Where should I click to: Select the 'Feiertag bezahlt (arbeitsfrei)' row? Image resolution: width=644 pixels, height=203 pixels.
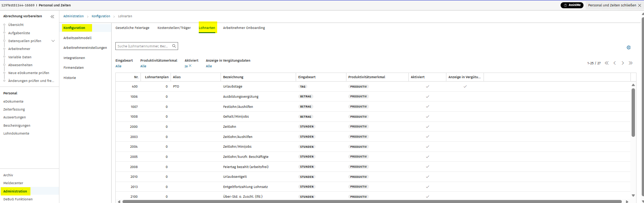tap(373, 167)
